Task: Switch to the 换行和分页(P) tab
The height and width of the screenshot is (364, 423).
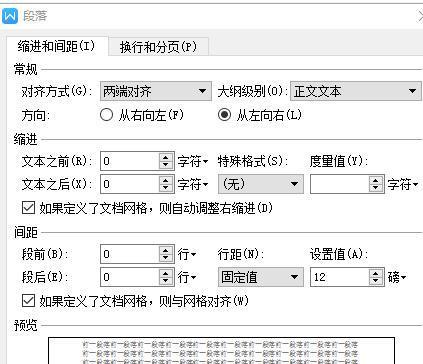Action: (158, 47)
